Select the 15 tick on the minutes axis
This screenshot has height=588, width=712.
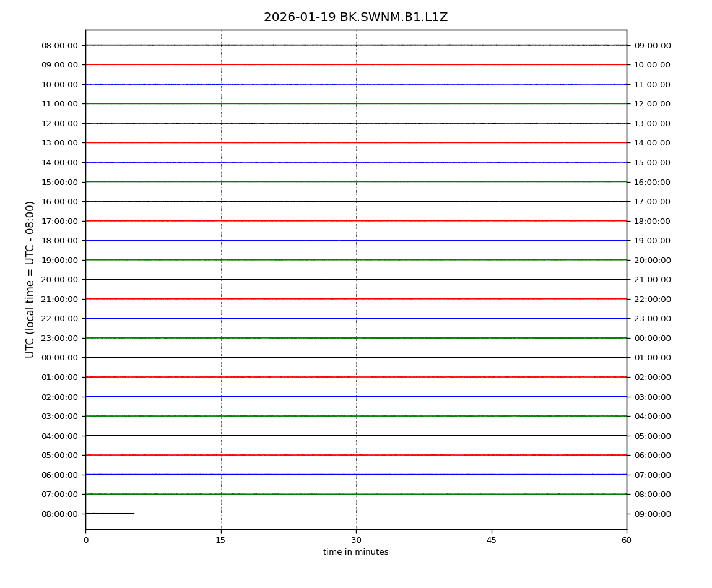click(x=220, y=540)
